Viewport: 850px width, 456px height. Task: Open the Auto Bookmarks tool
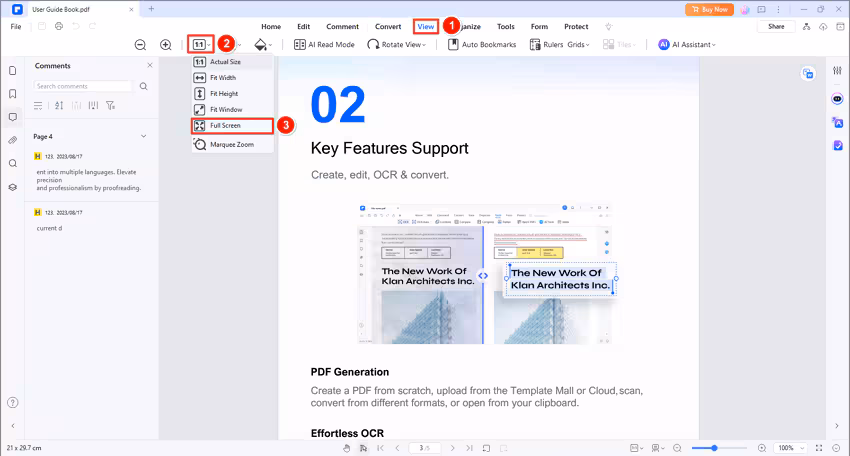point(481,45)
